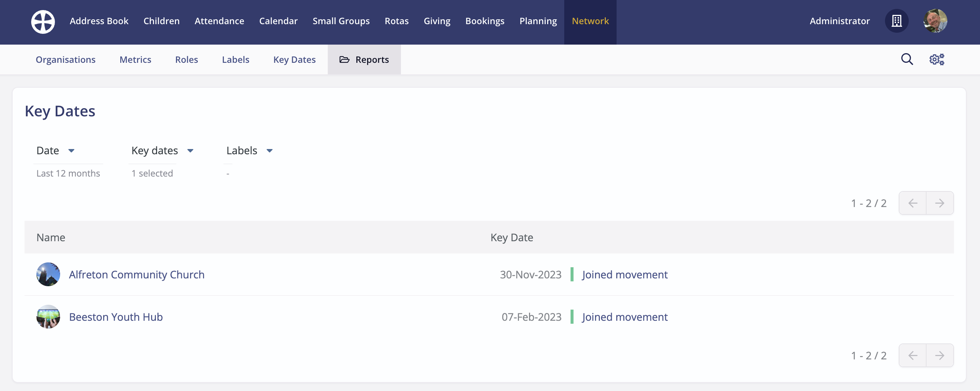980x391 pixels.
Task: Open the user profile avatar
Action: tap(935, 21)
